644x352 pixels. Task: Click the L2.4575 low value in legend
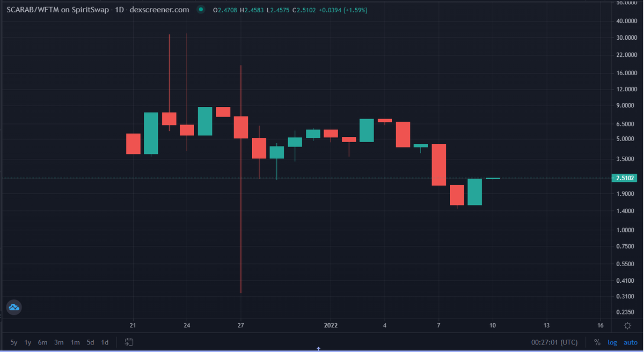pos(279,10)
